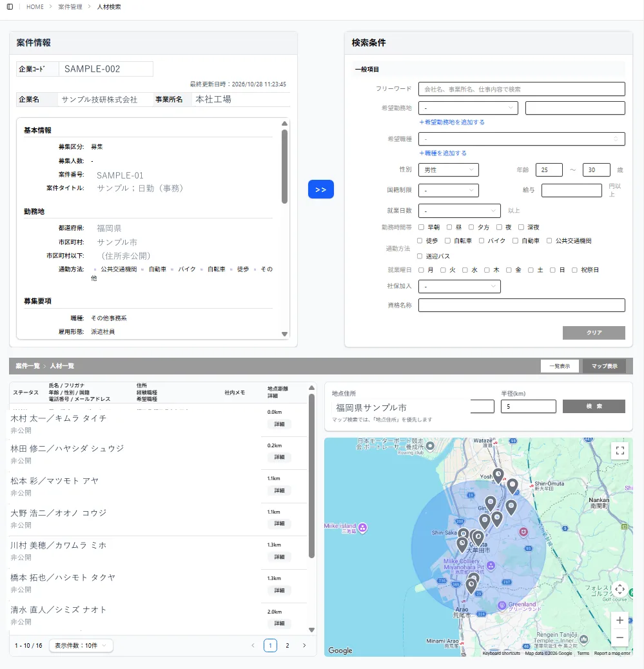Click the フリーワード search field
Screen dimensions: 644x669
[522, 89]
